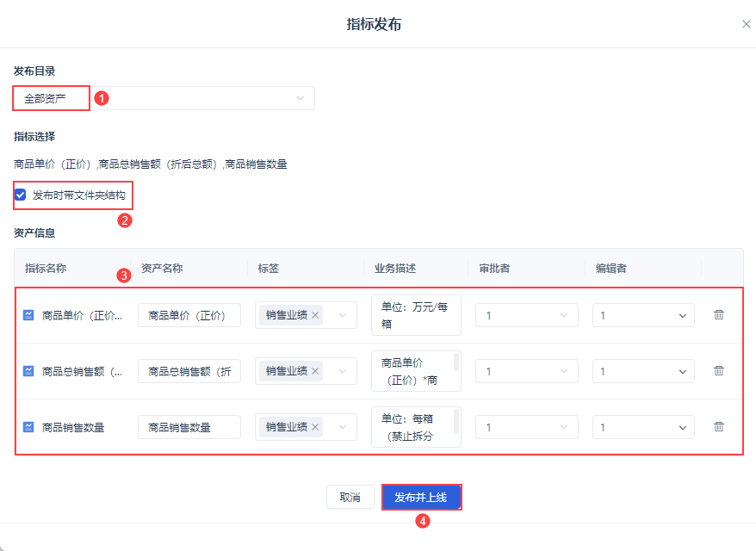This screenshot has width=756, height=551.
Task: Click the metric icon beside 商品单价
Action: click(28, 315)
